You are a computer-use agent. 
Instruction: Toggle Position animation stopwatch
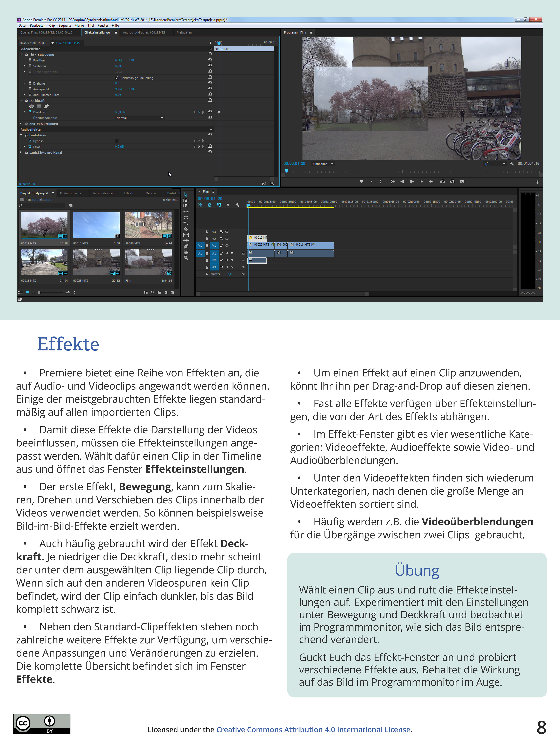pos(30,60)
